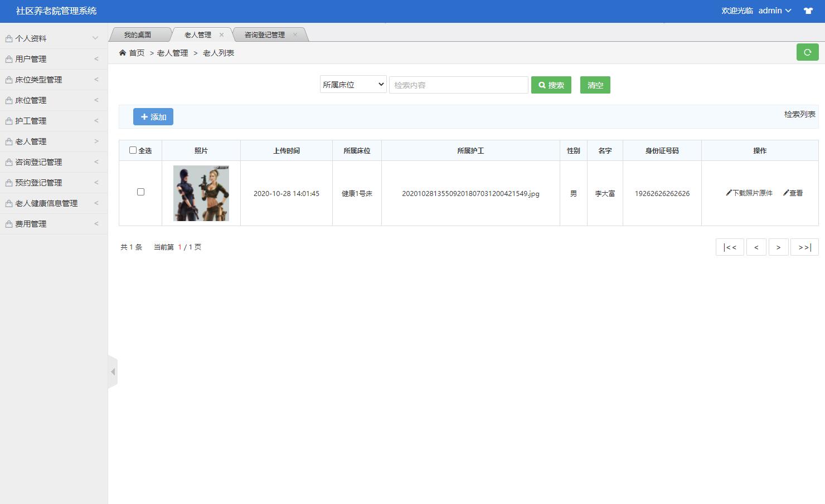Click the home icon in the breadcrumb
The width and height of the screenshot is (825, 504).
122,52
